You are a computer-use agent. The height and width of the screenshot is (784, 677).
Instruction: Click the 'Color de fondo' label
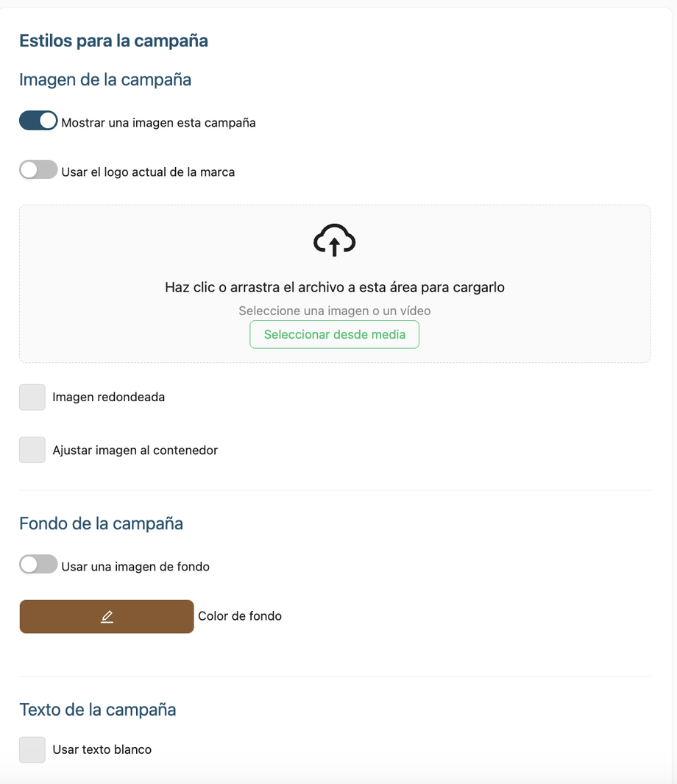(x=240, y=616)
